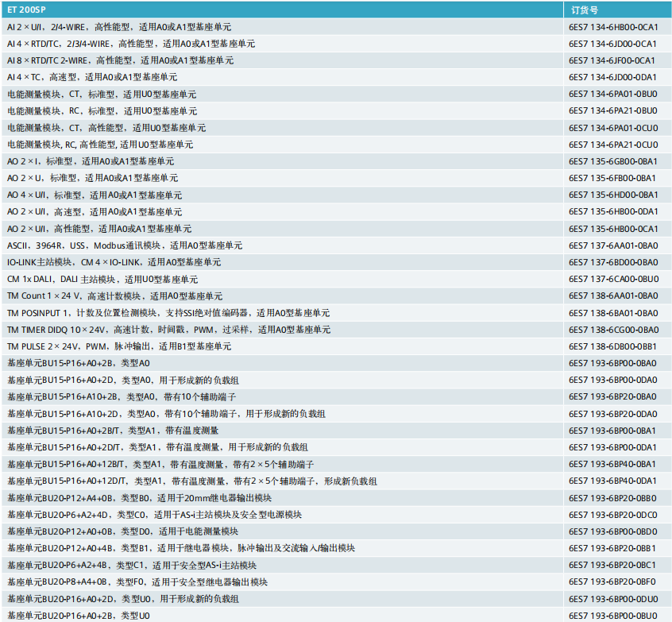The height and width of the screenshot is (622, 672).
Task: Select 基座单元BU15-P16+A0+12D/T description
Action: coord(192,481)
